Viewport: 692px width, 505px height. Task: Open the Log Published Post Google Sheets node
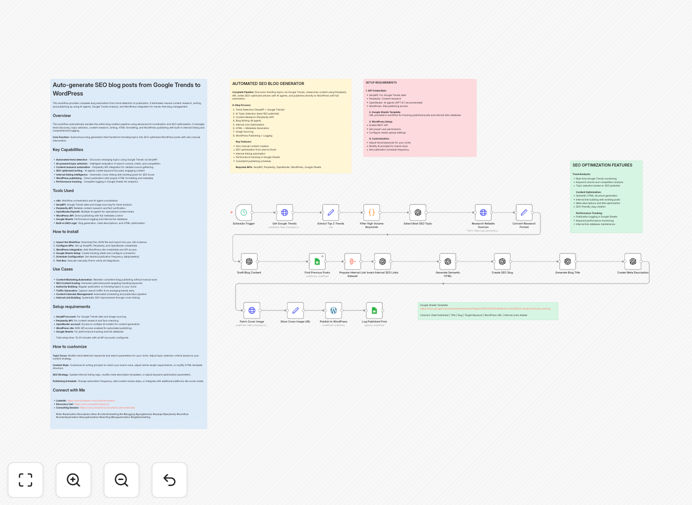tap(374, 310)
